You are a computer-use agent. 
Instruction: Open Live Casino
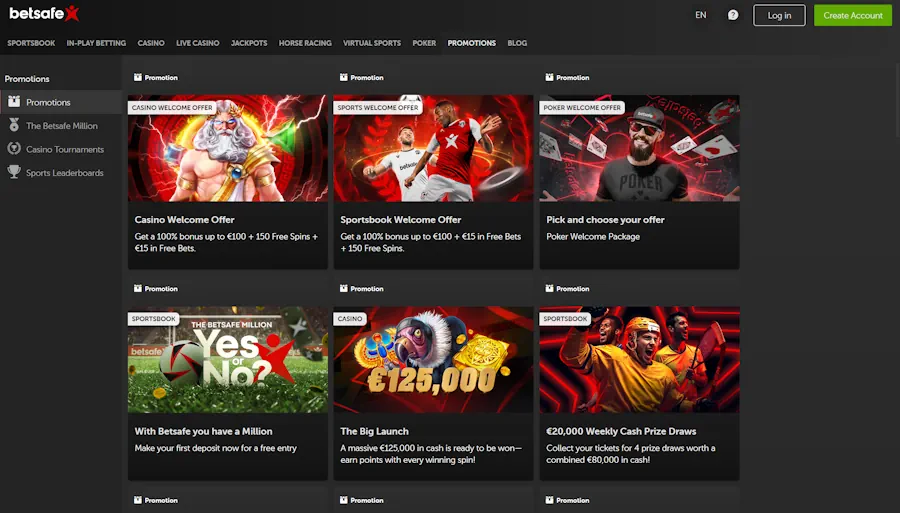click(197, 43)
